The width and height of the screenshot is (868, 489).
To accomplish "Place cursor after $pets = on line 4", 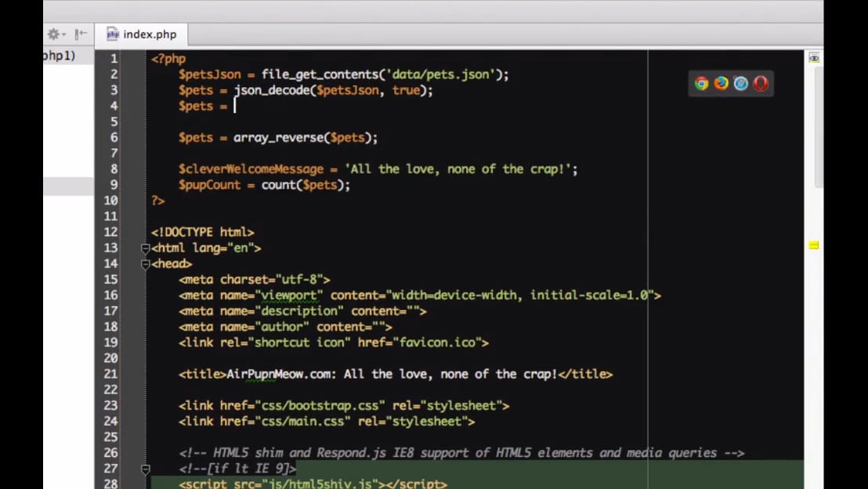I will tap(235, 106).
